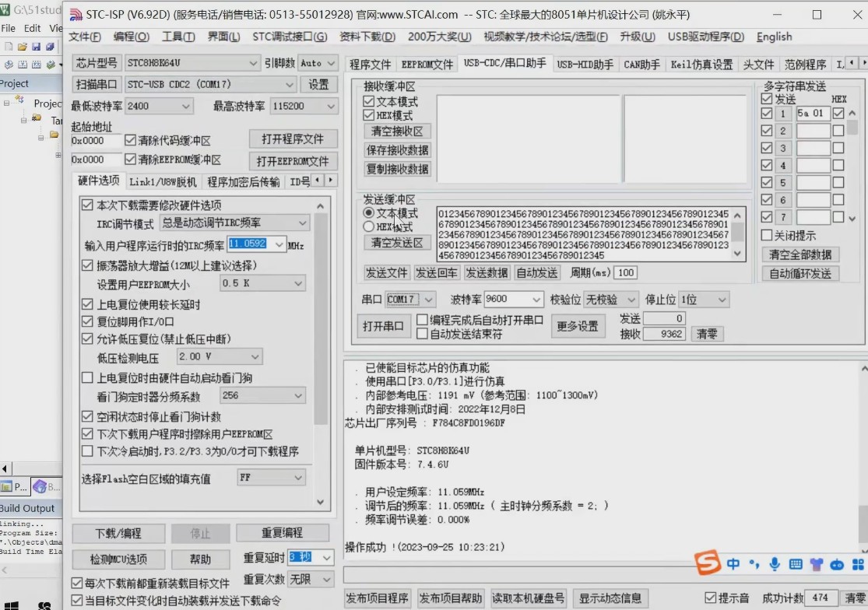Click the Chinese/English switch icon in the language bar
The height and width of the screenshot is (610, 868).
click(x=733, y=564)
